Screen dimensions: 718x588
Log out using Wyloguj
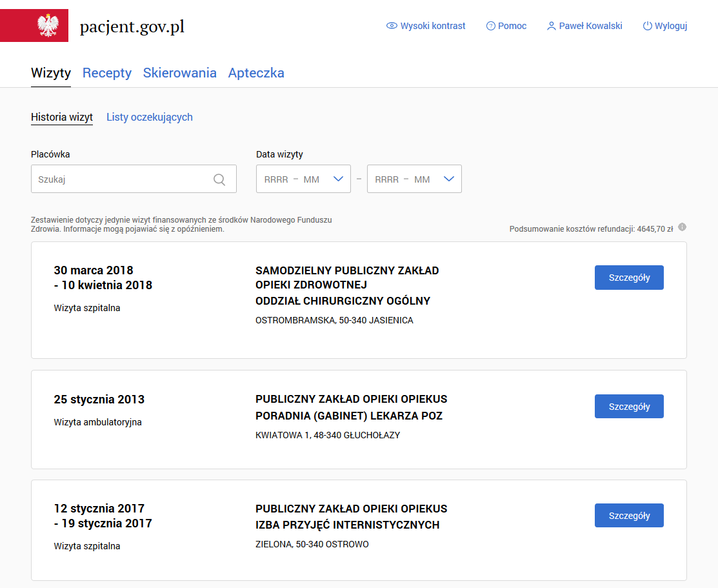[x=665, y=26]
